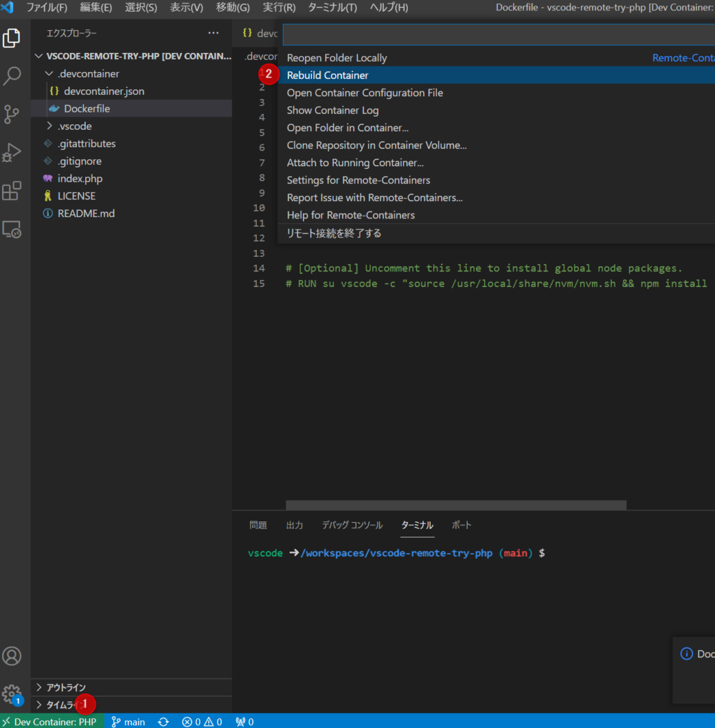The width and height of the screenshot is (715, 728).
Task: Select Reopen Folder Locally command
Action: (x=496, y=58)
